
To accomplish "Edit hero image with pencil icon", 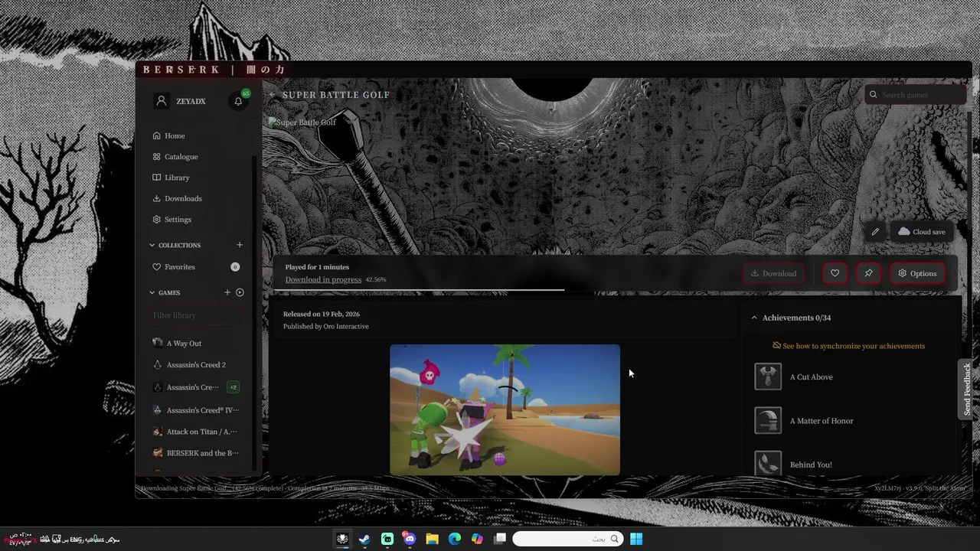I will (x=875, y=232).
